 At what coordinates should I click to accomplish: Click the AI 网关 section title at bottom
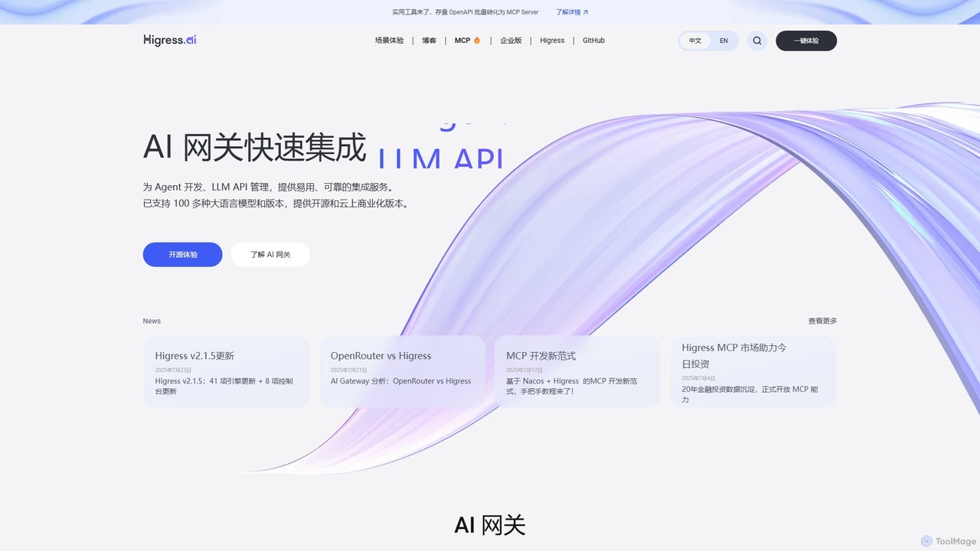pos(490,526)
